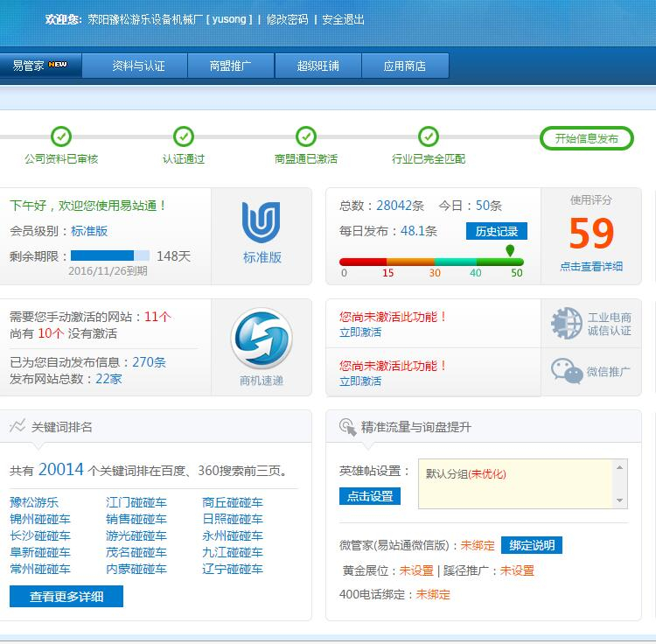Click 点击查看详细 under score 59
This screenshot has width=656, height=644.
pyautogui.click(x=591, y=267)
